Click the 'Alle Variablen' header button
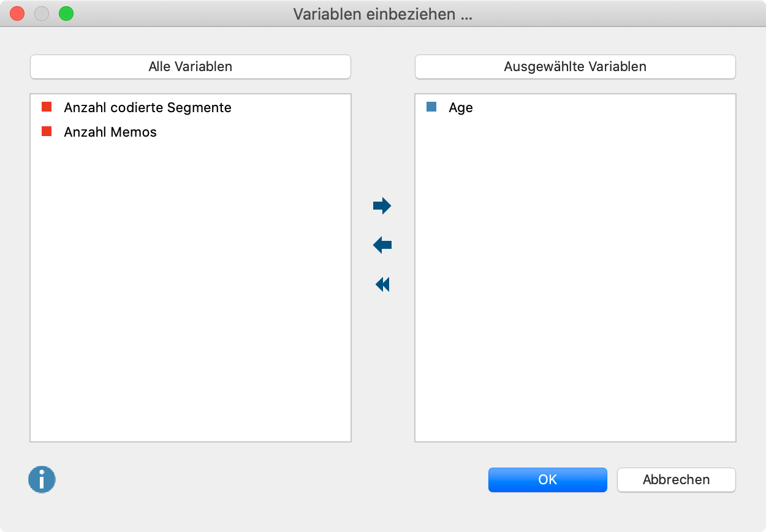The width and height of the screenshot is (766, 532). click(x=191, y=67)
